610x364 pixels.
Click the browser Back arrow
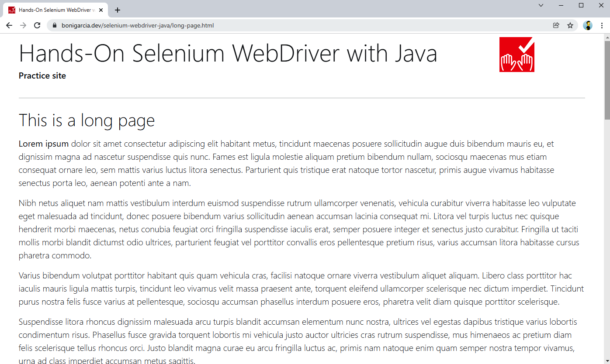pyautogui.click(x=9, y=25)
